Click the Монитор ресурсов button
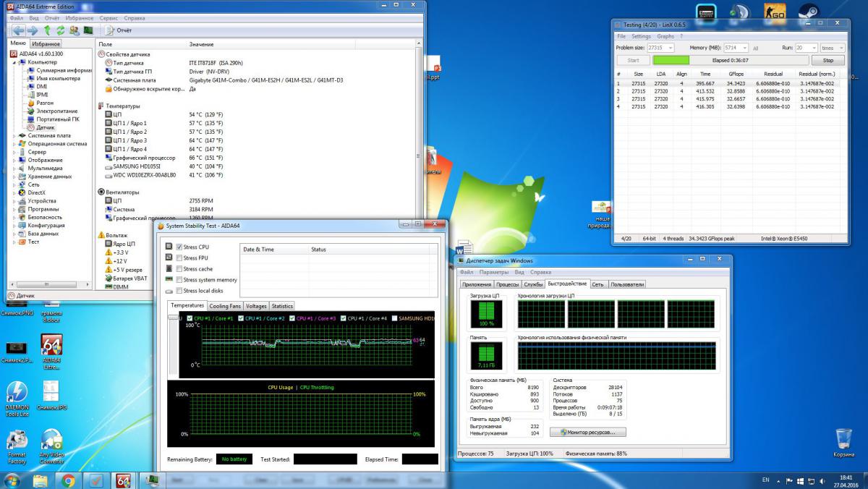The width and height of the screenshot is (868, 489). click(x=587, y=432)
